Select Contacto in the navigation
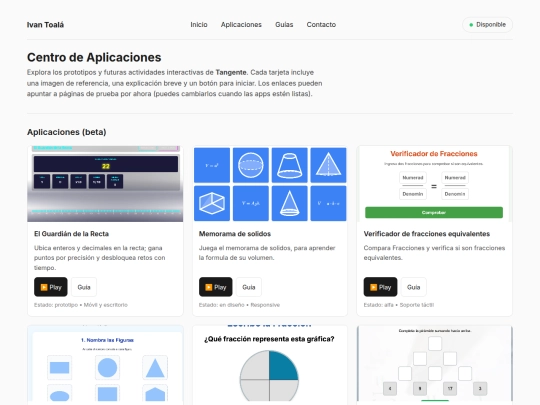This screenshot has height=405, width=540. click(x=321, y=24)
